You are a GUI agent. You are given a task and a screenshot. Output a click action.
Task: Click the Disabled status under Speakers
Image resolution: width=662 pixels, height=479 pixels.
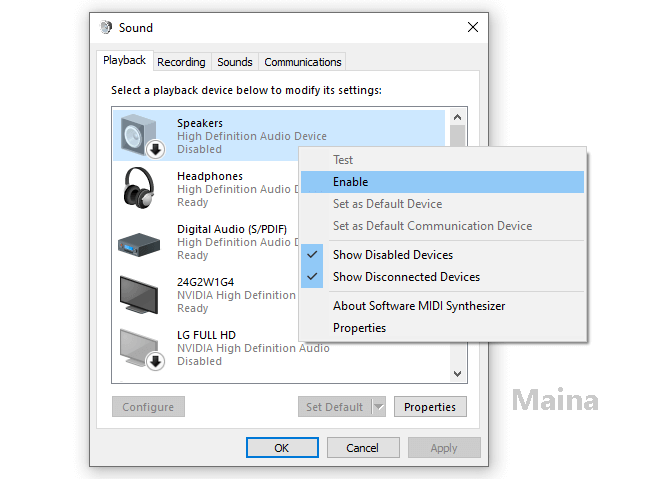pyautogui.click(x=199, y=149)
